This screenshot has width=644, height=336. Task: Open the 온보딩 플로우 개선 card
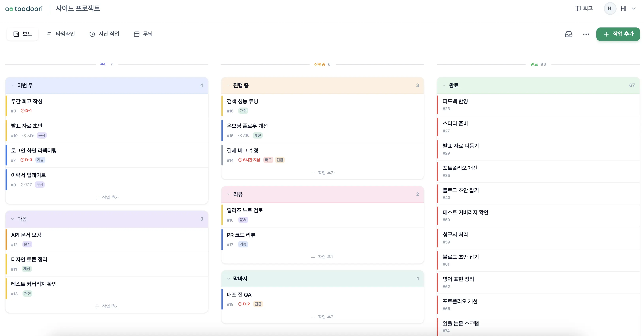pyautogui.click(x=323, y=130)
